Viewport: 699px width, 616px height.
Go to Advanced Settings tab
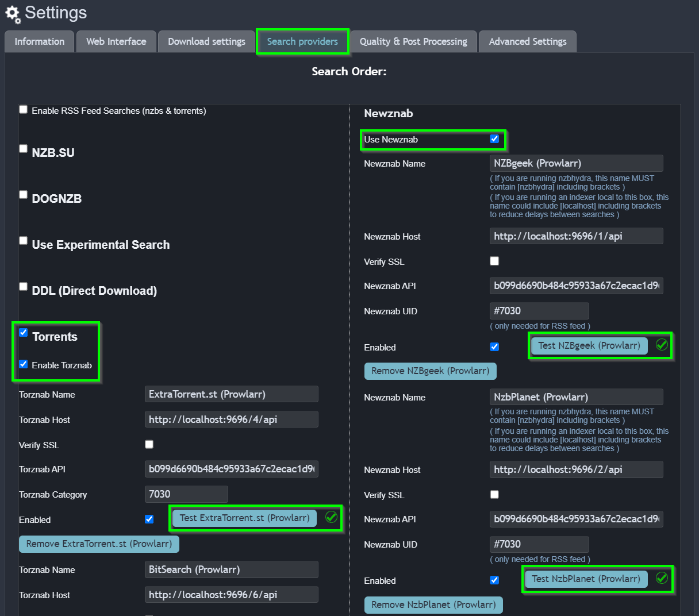tap(527, 41)
